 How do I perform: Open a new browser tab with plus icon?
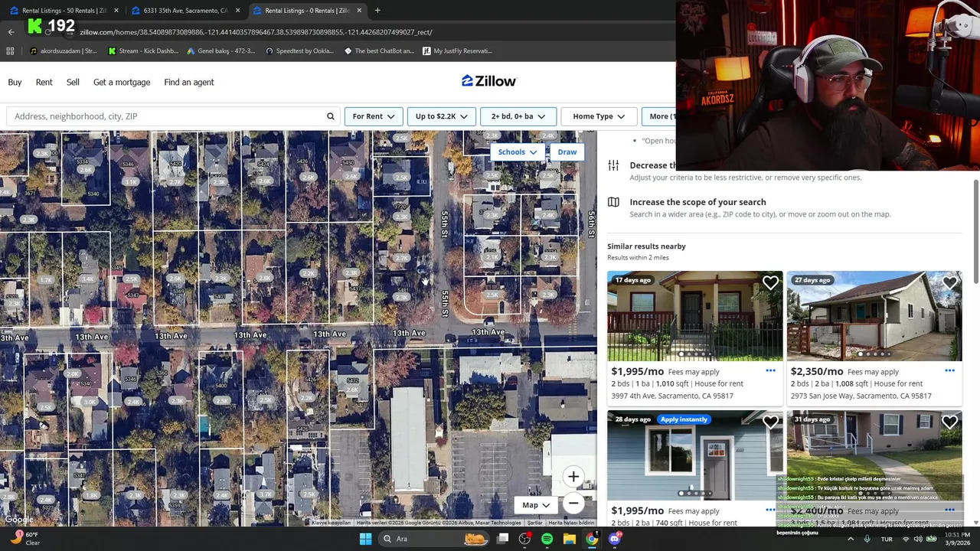point(377,11)
